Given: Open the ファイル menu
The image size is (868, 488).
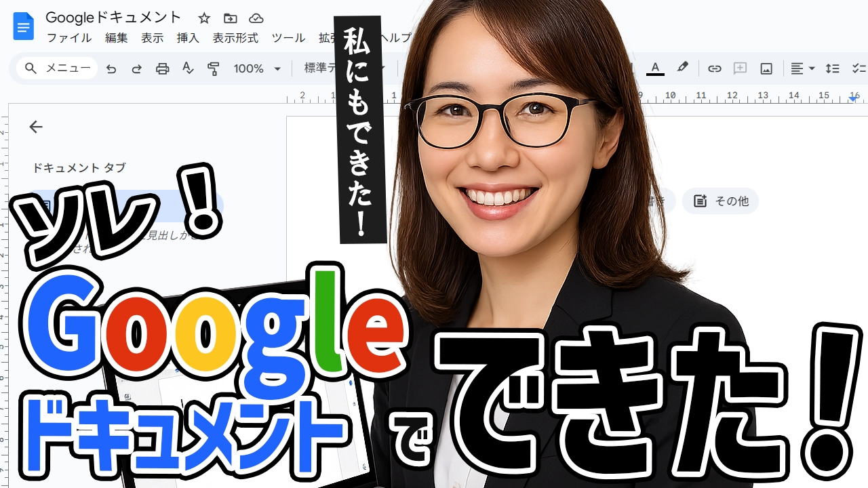Looking at the screenshot, I should 69,38.
